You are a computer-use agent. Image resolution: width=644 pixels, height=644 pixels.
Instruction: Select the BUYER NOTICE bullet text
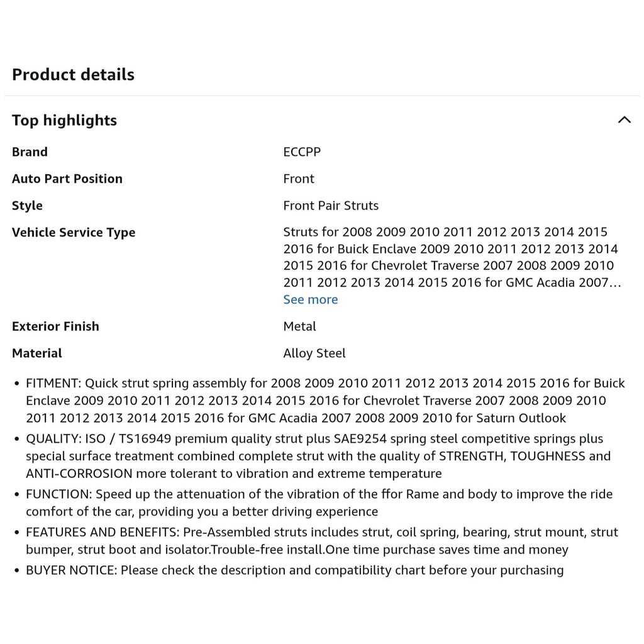pyautogui.click(x=295, y=570)
